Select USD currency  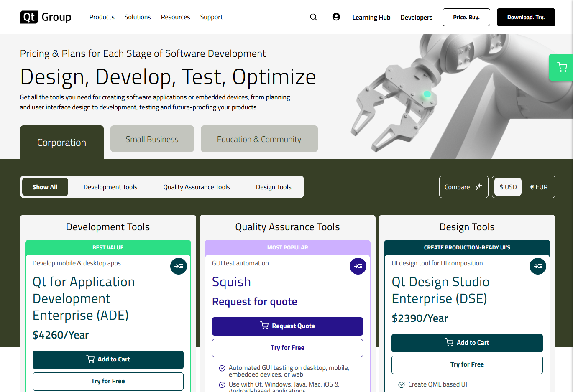(508, 187)
